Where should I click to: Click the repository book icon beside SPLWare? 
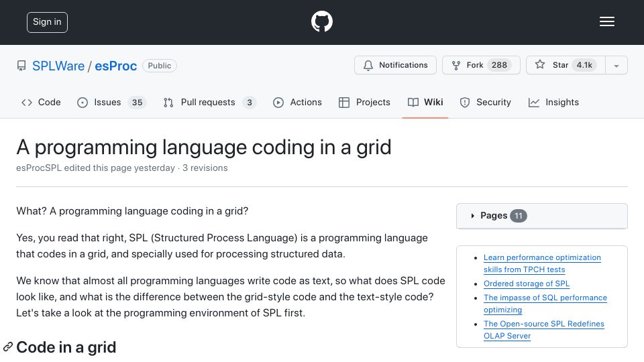[21, 66]
